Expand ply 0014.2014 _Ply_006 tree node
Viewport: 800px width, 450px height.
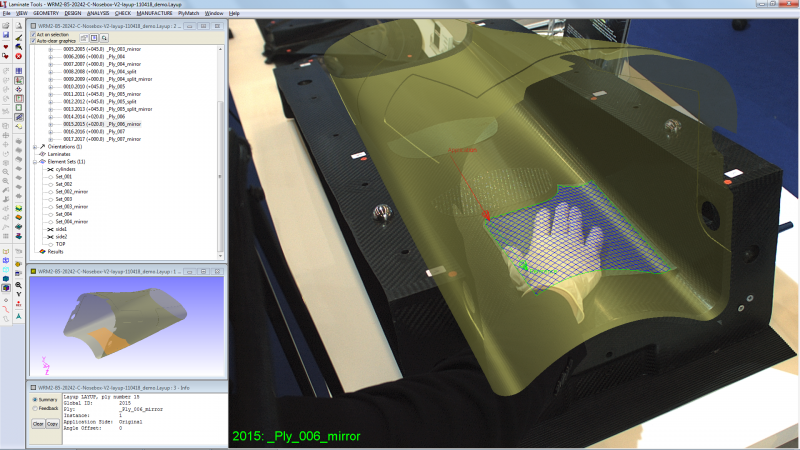pos(51,117)
